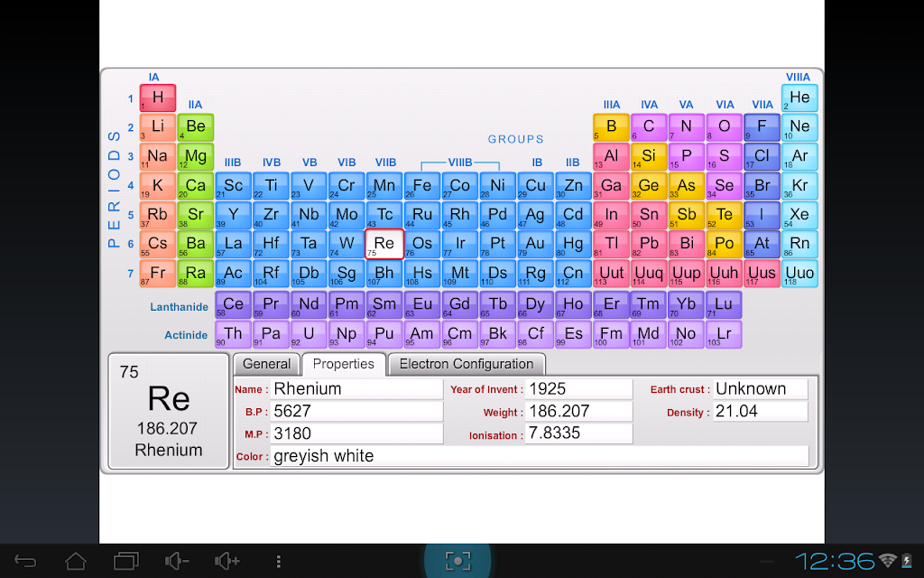Tap the Re summary card
The height and width of the screenshot is (578, 924).
coord(169,411)
